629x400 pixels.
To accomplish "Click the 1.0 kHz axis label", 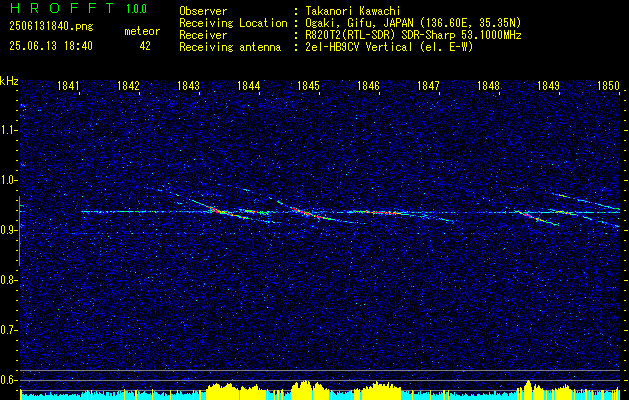I will tap(9, 180).
